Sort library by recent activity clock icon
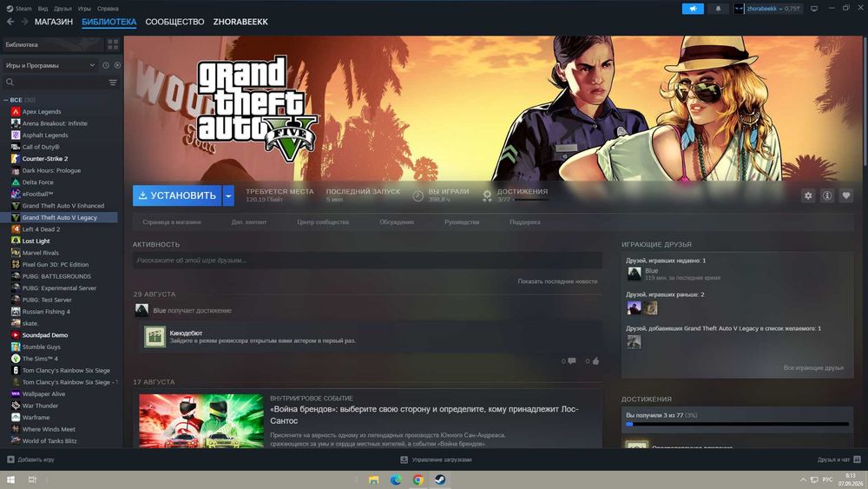The image size is (868, 489). pyautogui.click(x=106, y=65)
